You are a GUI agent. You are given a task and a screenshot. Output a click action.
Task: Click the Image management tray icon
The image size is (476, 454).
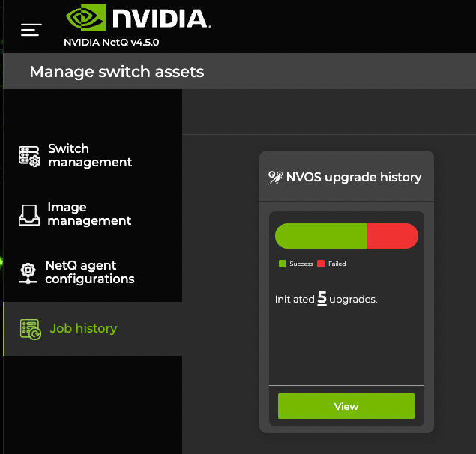coord(28,214)
